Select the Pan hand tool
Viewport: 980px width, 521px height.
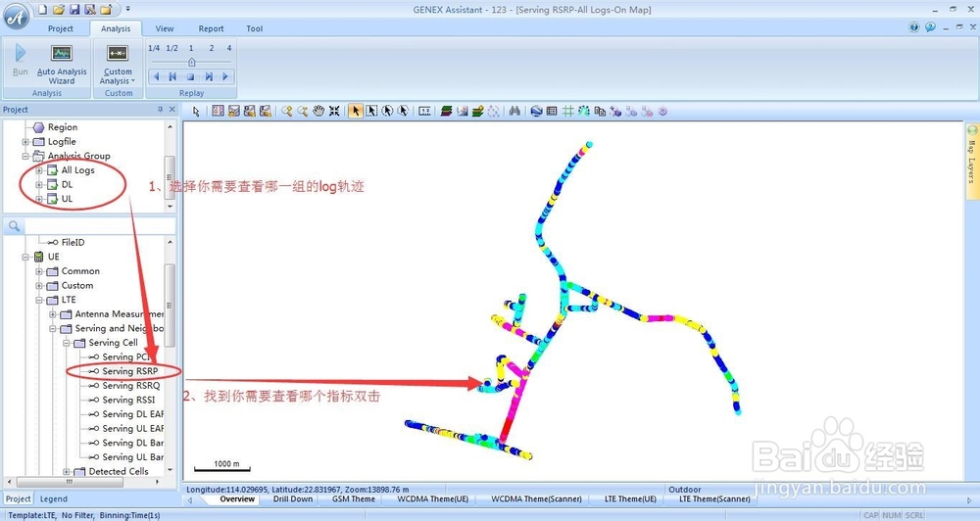pyautogui.click(x=318, y=112)
